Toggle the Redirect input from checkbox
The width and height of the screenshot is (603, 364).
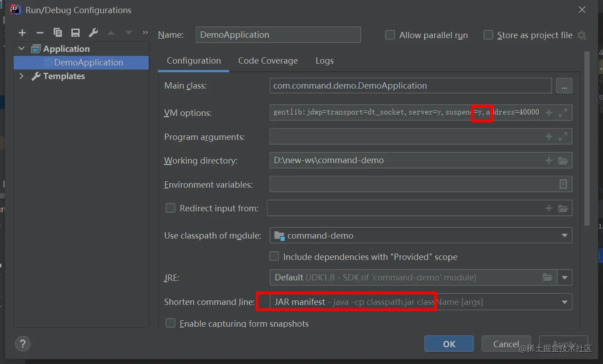pos(171,208)
